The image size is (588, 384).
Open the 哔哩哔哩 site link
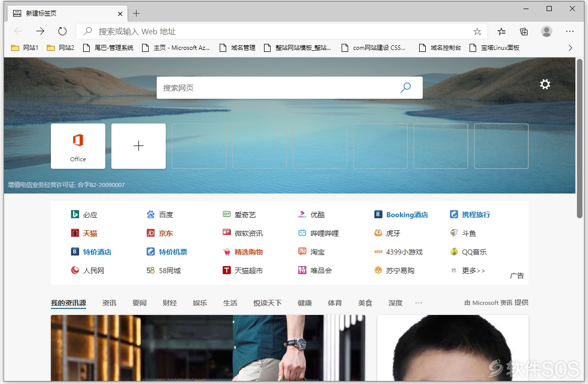(x=319, y=233)
